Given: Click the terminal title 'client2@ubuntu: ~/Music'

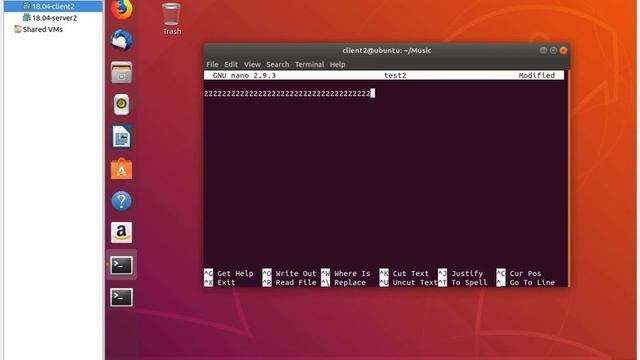Looking at the screenshot, I should pyautogui.click(x=387, y=51).
